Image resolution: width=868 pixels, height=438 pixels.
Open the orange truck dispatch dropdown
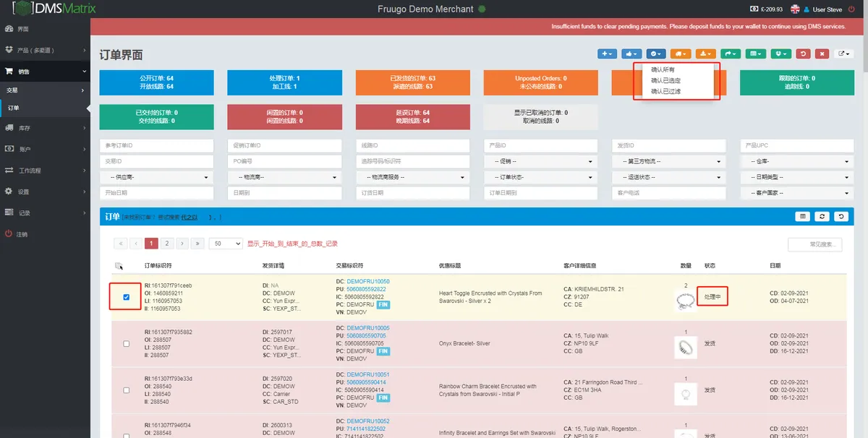point(681,53)
